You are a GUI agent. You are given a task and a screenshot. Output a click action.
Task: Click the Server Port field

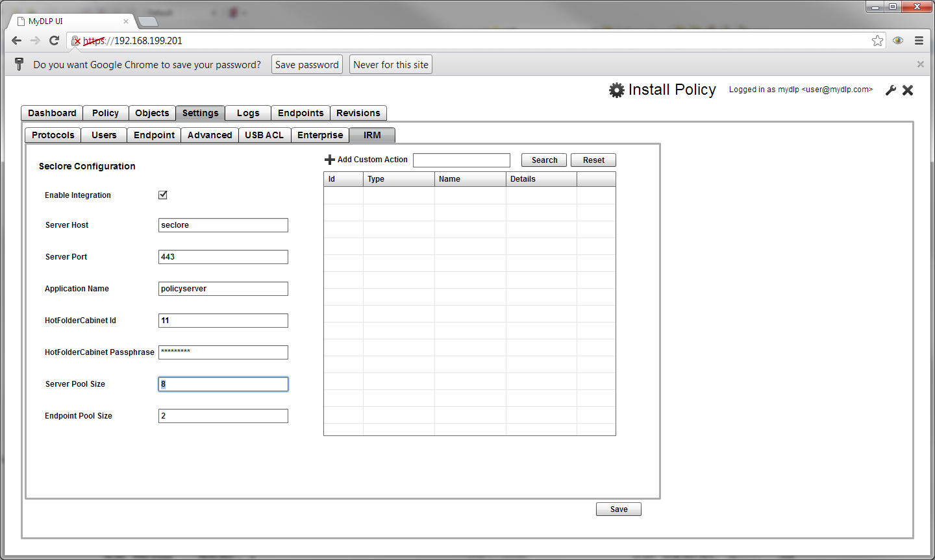pos(223,257)
